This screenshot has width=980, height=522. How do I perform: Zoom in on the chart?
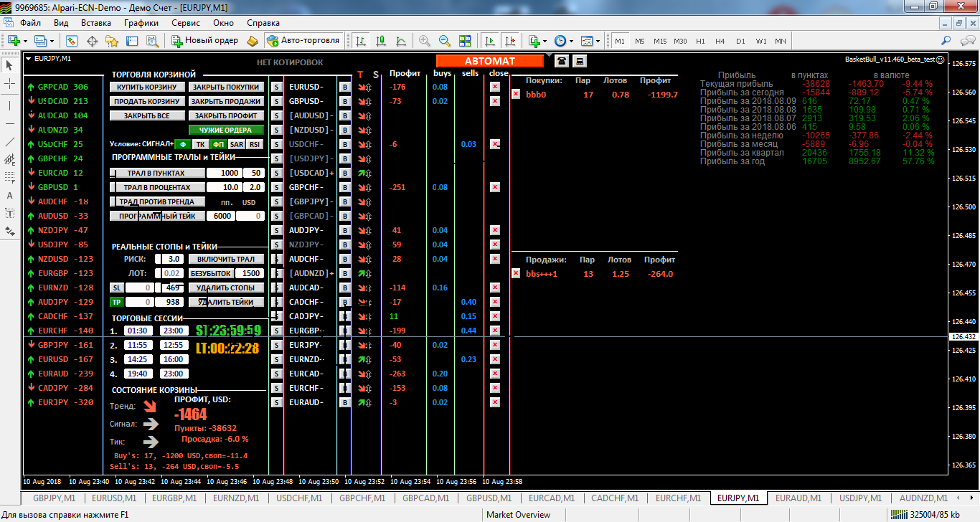pos(425,41)
